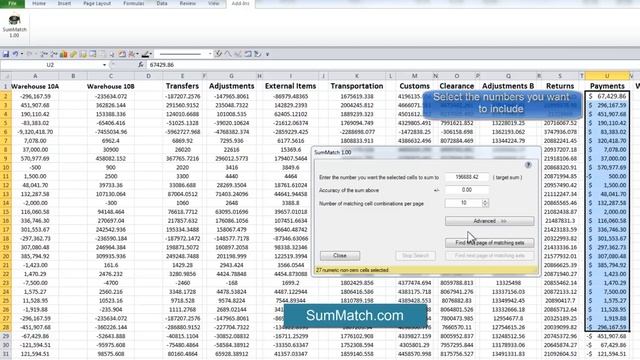640x360 pixels.
Task: Click the Stop Search button
Action: coord(416,256)
